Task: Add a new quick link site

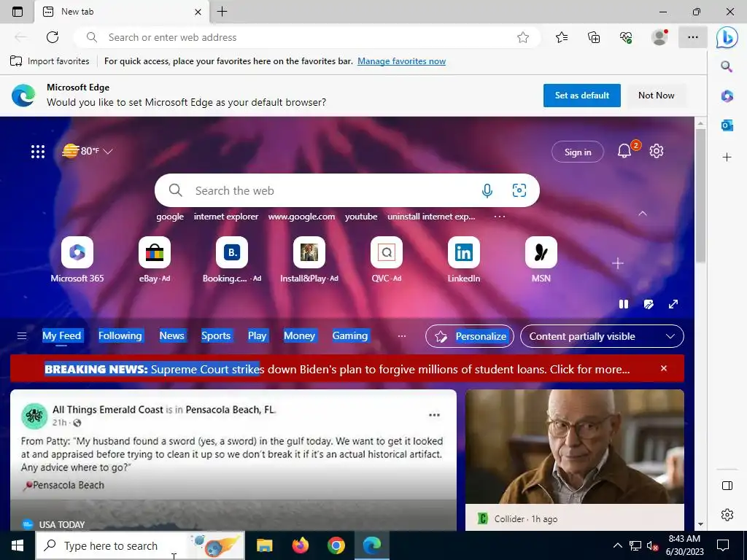Action: (617, 263)
